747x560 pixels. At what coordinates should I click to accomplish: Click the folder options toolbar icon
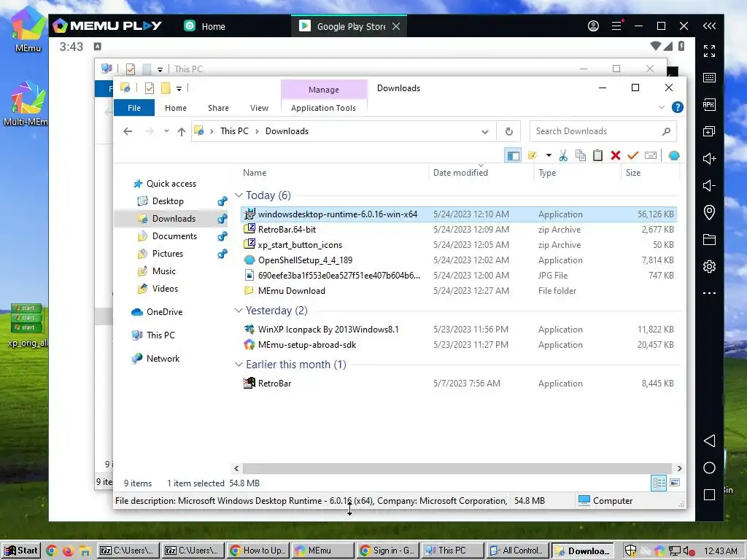click(x=533, y=156)
